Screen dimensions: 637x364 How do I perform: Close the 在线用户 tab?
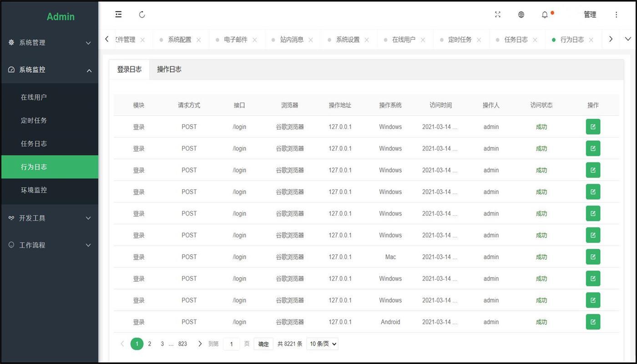coord(423,40)
